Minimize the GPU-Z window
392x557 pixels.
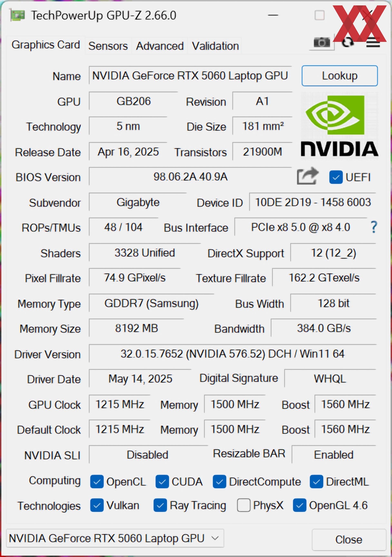pos(273,16)
